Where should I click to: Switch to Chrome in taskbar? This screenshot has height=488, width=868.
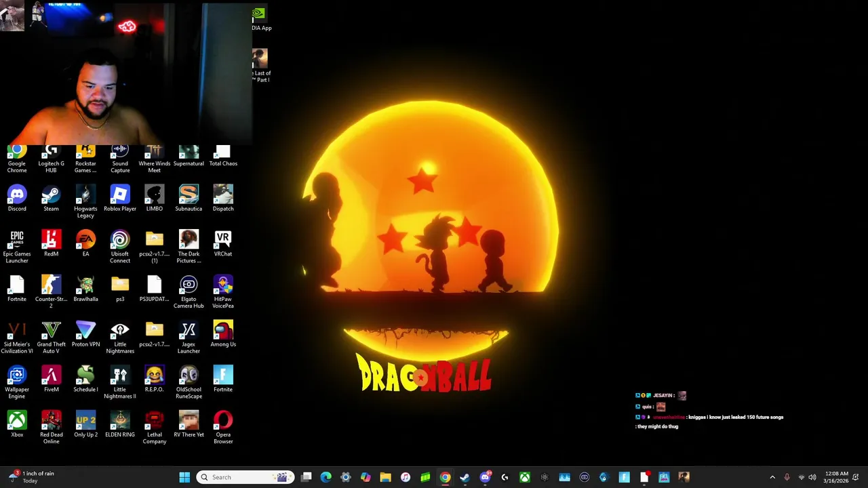445,477
